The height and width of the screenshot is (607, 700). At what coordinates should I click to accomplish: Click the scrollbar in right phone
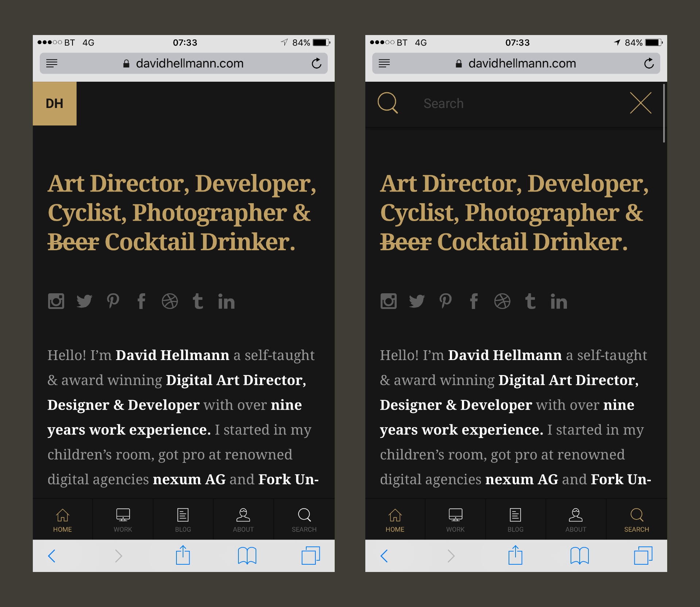click(664, 113)
